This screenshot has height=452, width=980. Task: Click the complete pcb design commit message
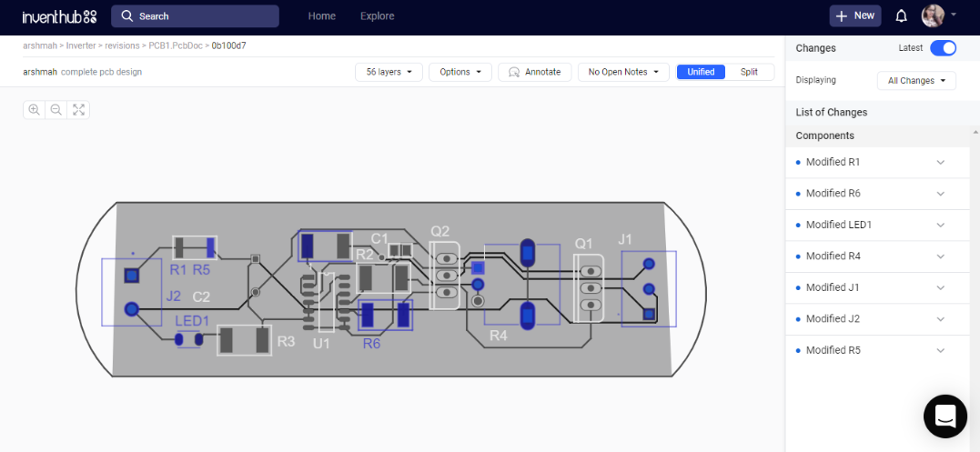(x=101, y=72)
